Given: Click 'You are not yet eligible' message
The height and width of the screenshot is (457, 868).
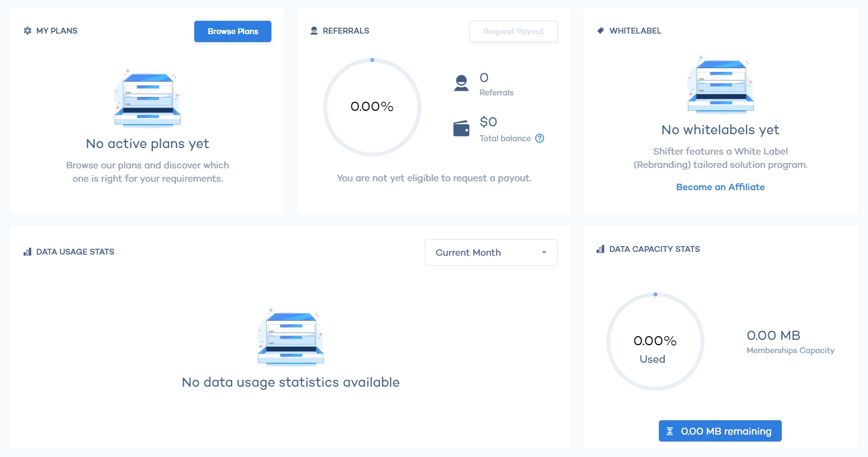Looking at the screenshot, I should (x=434, y=178).
